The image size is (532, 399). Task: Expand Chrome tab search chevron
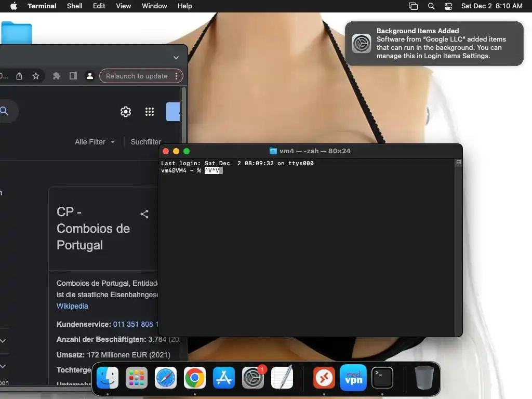pos(176,58)
